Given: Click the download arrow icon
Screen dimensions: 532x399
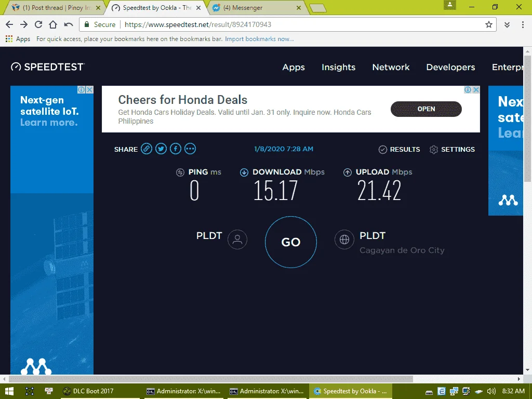Looking at the screenshot, I should (244, 172).
